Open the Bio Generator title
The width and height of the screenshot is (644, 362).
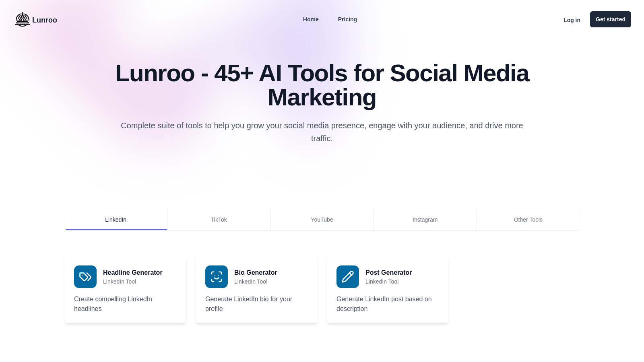[x=256, y=272]
